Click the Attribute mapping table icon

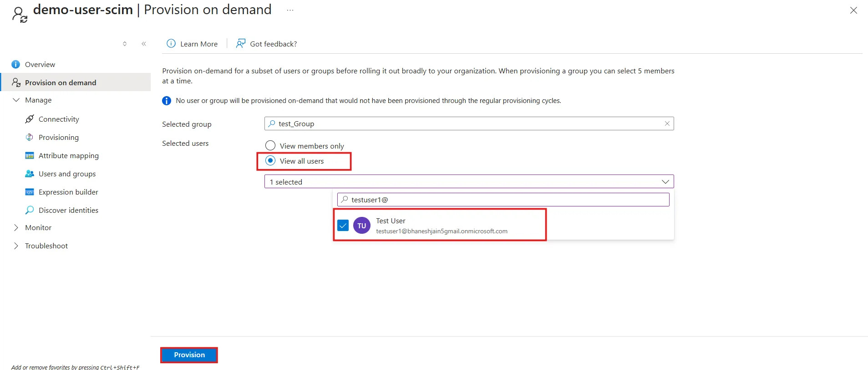pyautogui.click(x=30, y=155)
